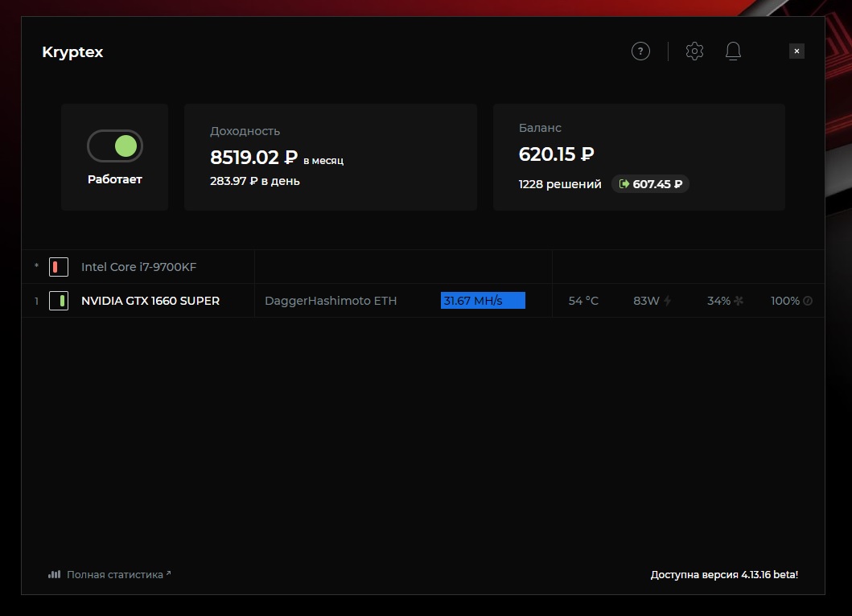
Task: Click the Доходность heading
Action: pos(245,131)
